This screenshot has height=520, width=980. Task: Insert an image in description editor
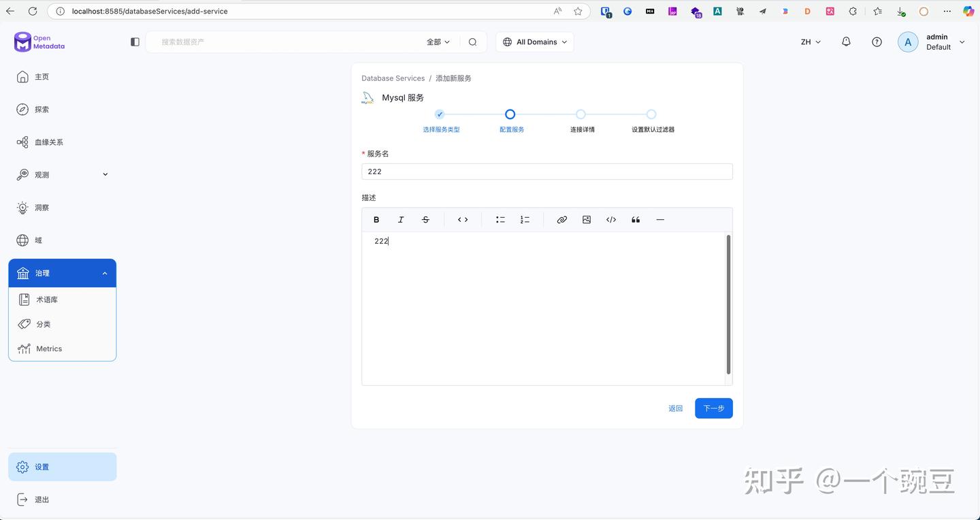[x=587, y=220]
